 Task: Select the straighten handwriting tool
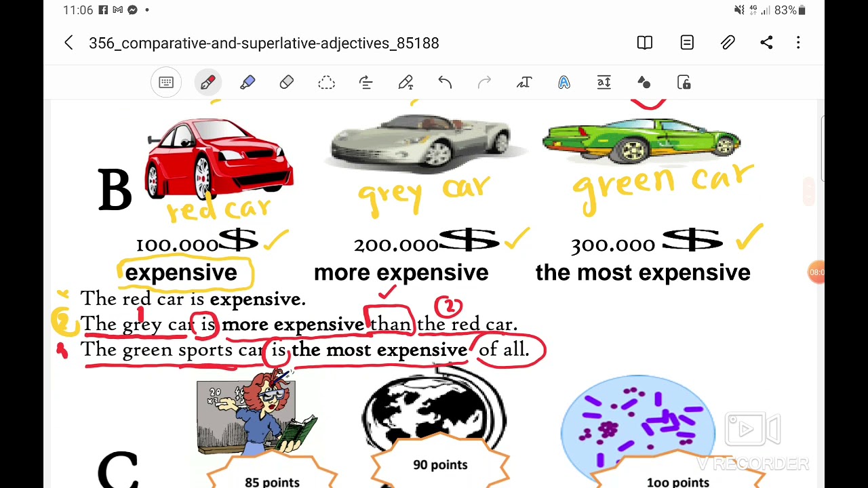pos(366,83)
